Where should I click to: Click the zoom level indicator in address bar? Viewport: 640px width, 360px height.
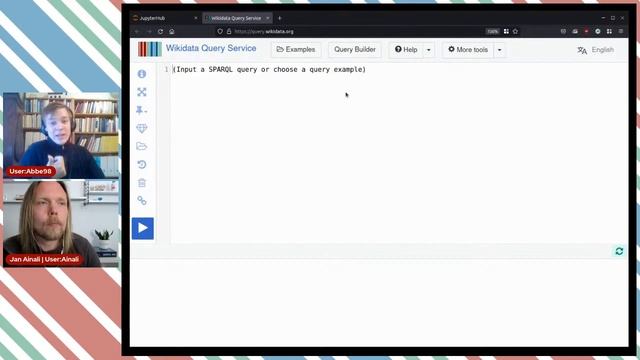click(x=493, y=31)
